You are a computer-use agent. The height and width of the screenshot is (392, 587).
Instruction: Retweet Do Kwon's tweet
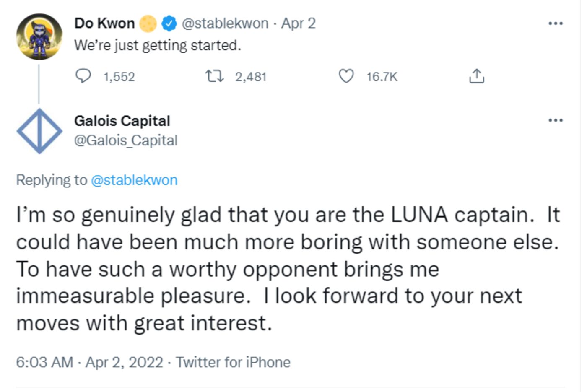click(214, 76)
